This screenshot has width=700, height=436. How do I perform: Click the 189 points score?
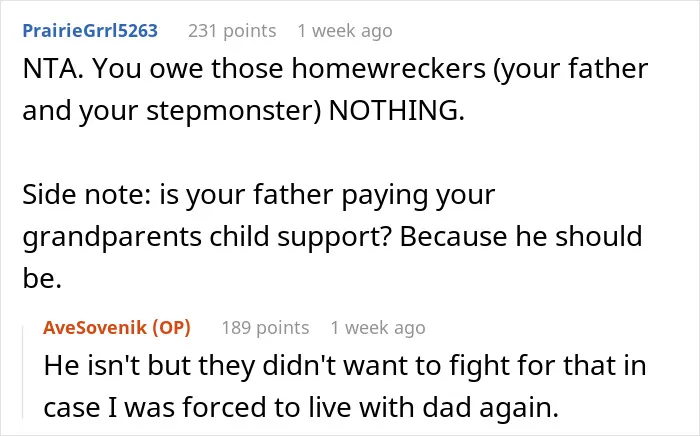pos(265,328)
